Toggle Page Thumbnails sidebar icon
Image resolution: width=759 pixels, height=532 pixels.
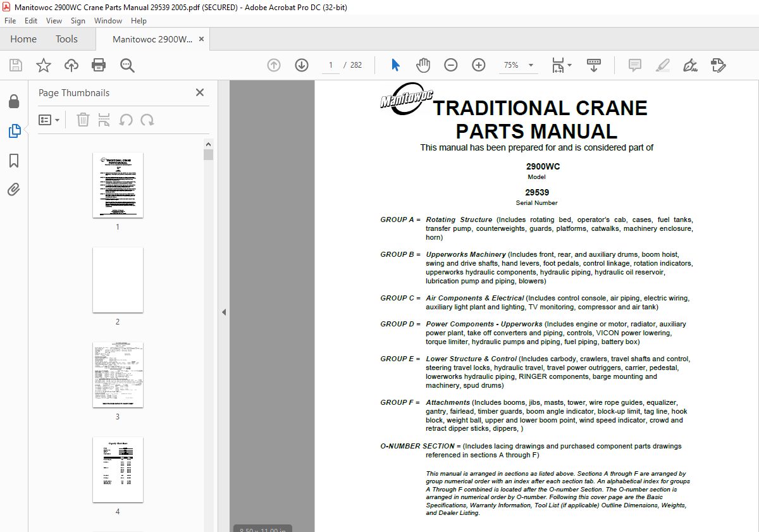[x=14, y=131]
